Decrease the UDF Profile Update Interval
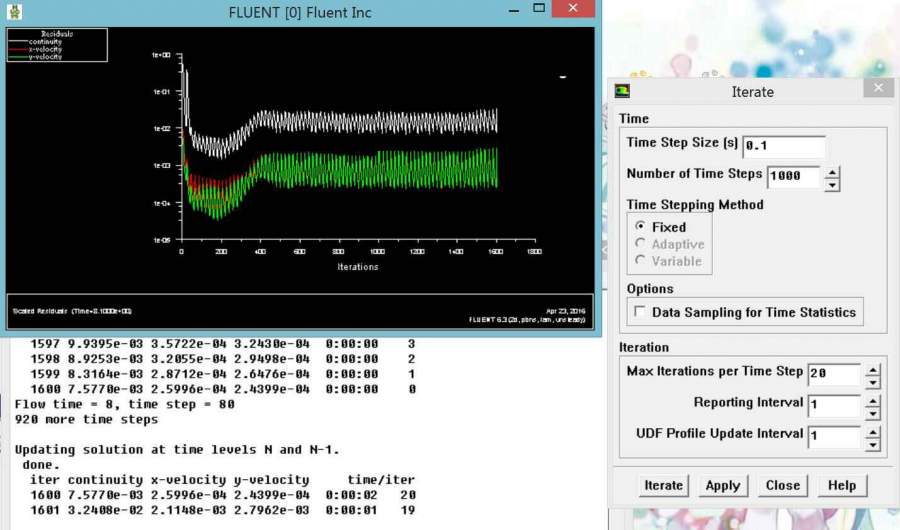Viewport: 900px width, 530px height. [x=872, y=445]
